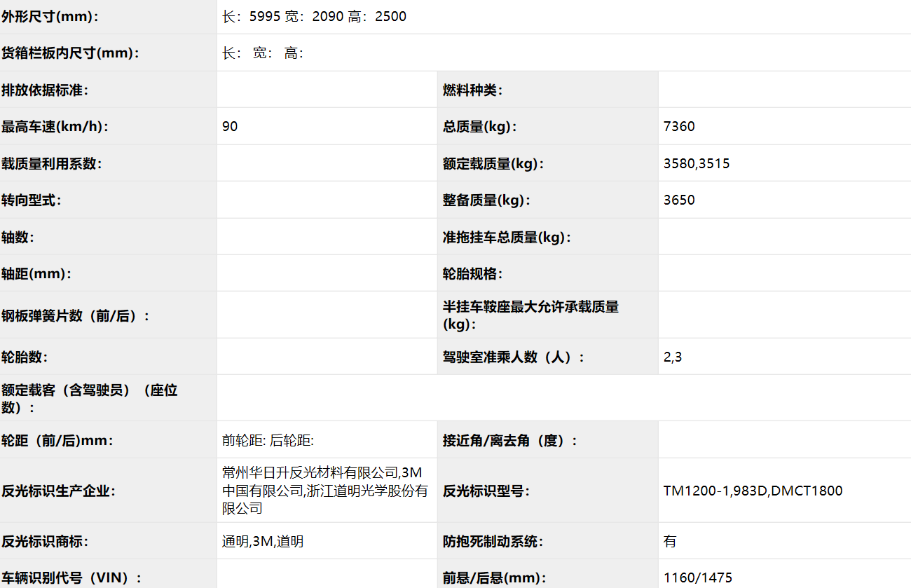Select the total mass value 7360
Viewport: 911px width, 588px height.
[679, 127]
